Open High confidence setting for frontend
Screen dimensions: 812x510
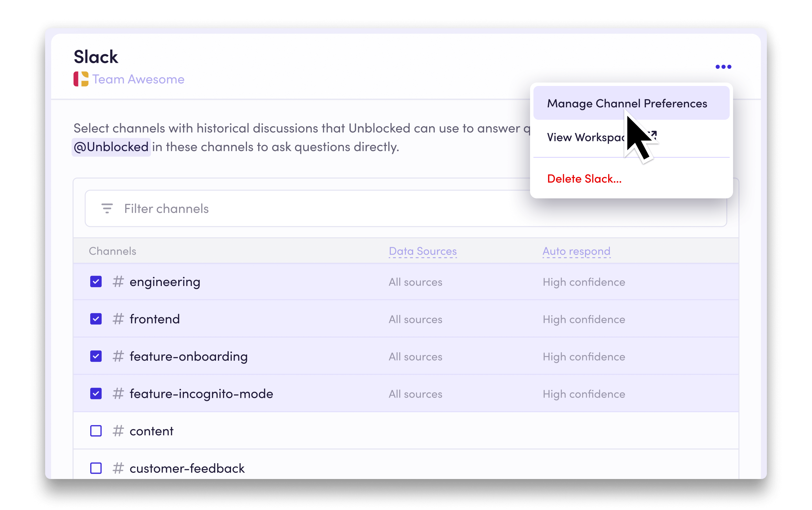584,320
